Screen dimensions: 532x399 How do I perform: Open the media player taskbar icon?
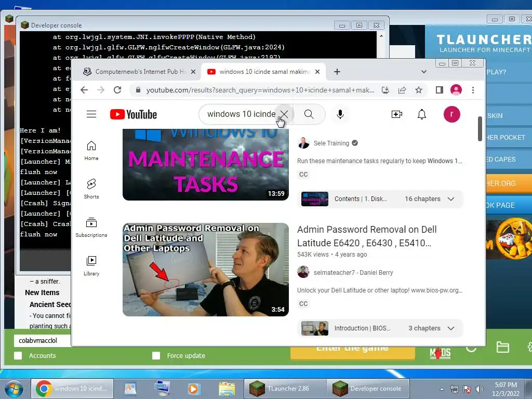pyautogui.click(x=194, y=389)
